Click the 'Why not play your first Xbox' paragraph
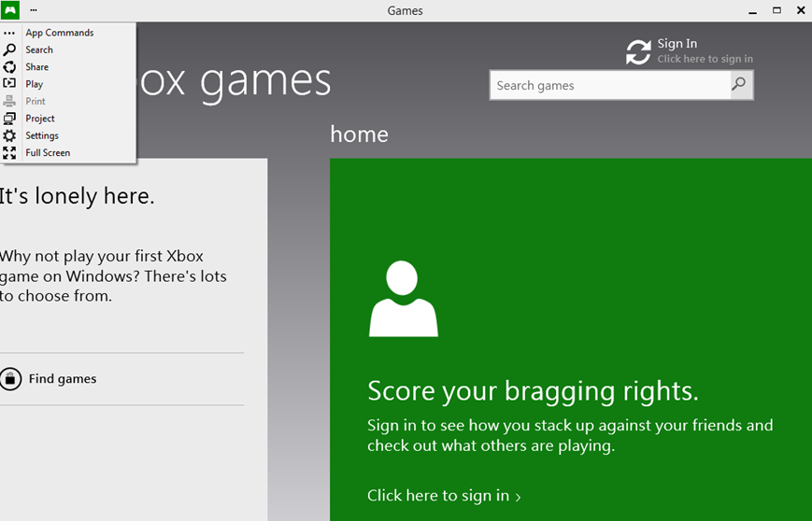Screen dimensions: 812x521 (x=113, y=275)
